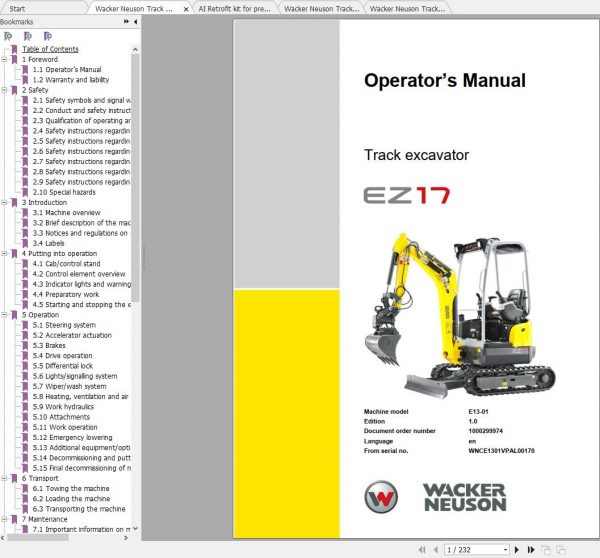This screenshot has width=600, height=558.
Task: Open bookmark 3.2 Brief description of the machine
Action: click(81, 223)
